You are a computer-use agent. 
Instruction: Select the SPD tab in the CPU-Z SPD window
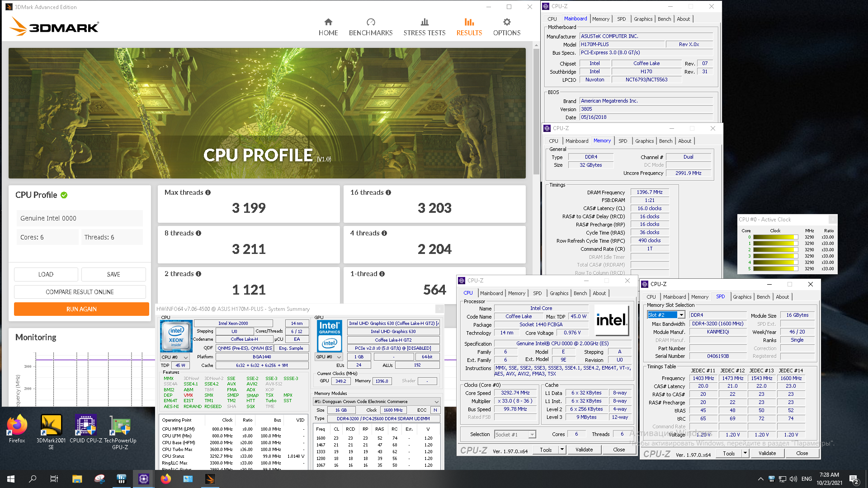click(x=720, y=296)
